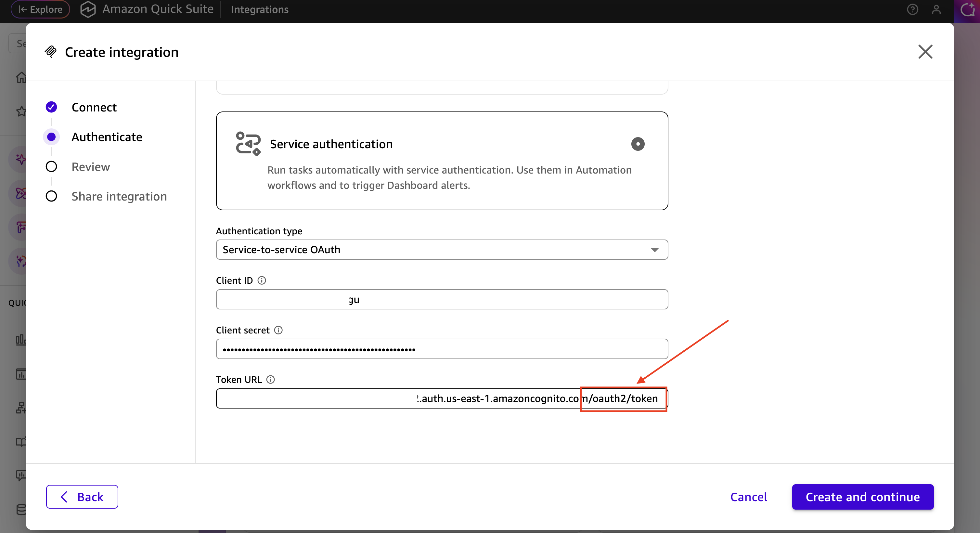Click inside the Token URL field
Viewport: 980px width, 533px height.
(441, 398)
